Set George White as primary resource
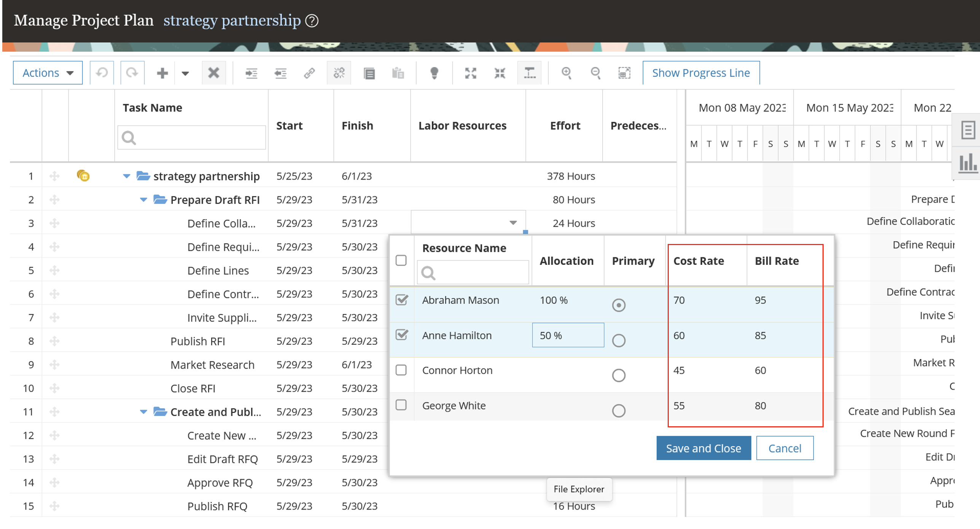 pos(619,411)
